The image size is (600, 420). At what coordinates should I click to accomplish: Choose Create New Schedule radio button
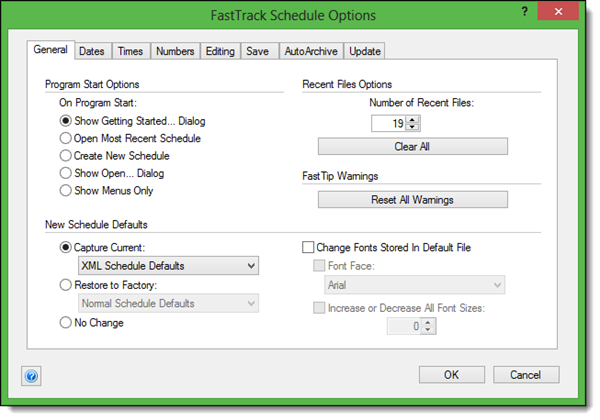pos(66,156)
